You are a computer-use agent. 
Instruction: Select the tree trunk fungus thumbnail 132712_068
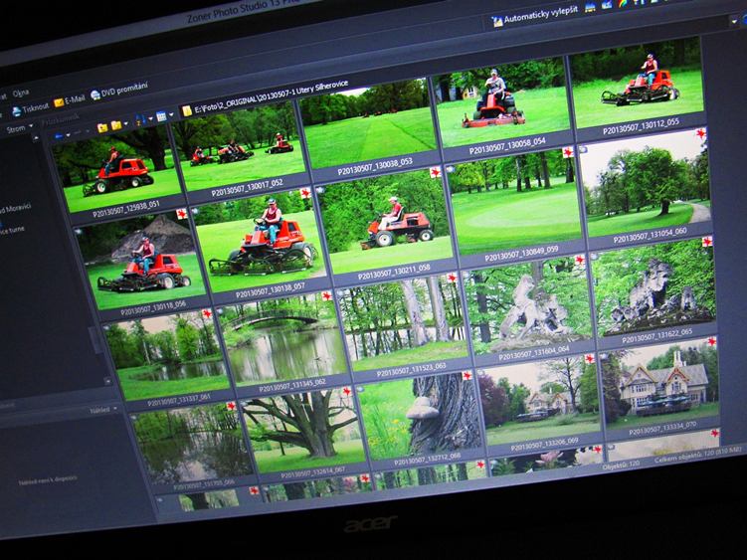pos(420,417)
